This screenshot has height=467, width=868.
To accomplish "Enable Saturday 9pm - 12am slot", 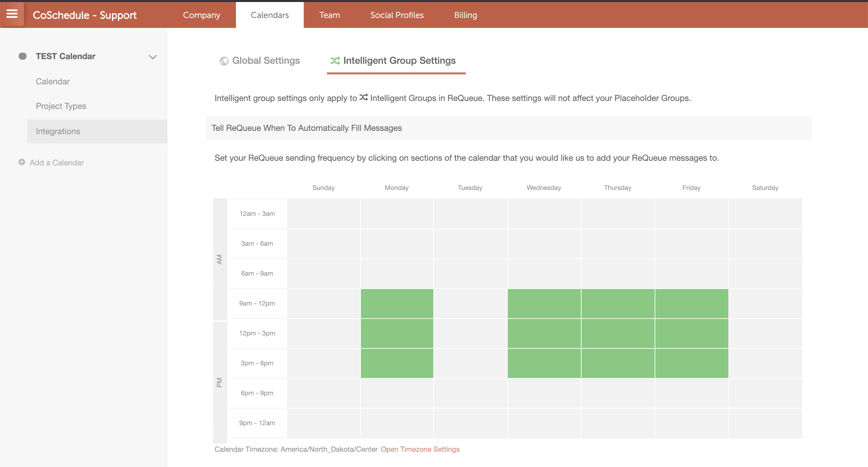I will point(766,423).
